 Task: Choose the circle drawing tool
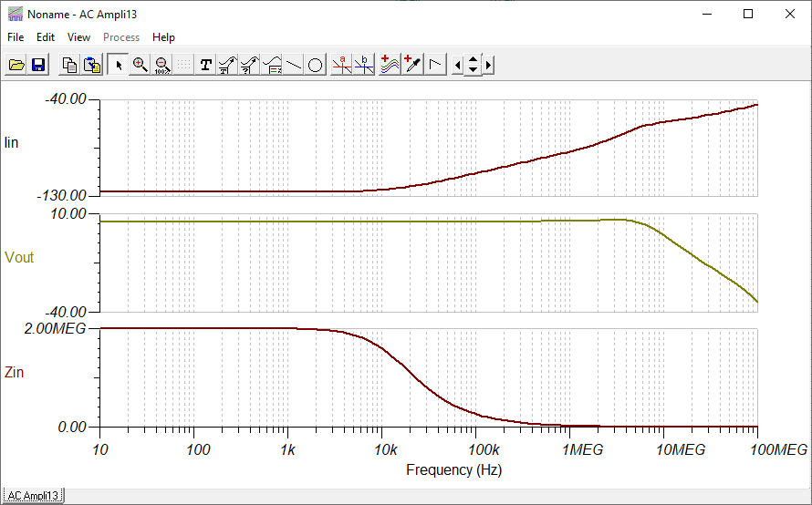tap(315, 65)
